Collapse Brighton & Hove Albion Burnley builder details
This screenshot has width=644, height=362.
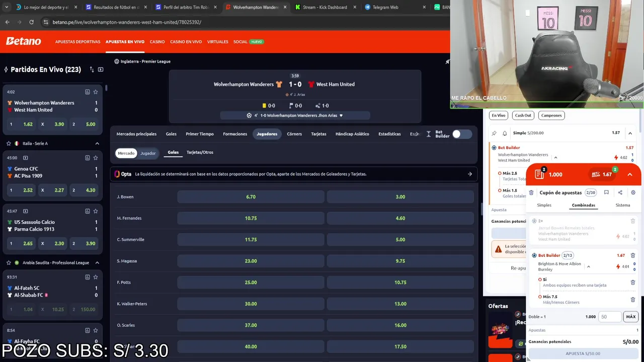[588, 266]
